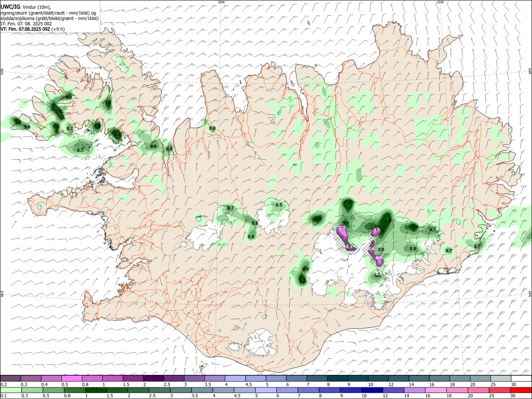Click the red 30 swatch in rain legend
The image size is (532, 399).
pos(521,390)
